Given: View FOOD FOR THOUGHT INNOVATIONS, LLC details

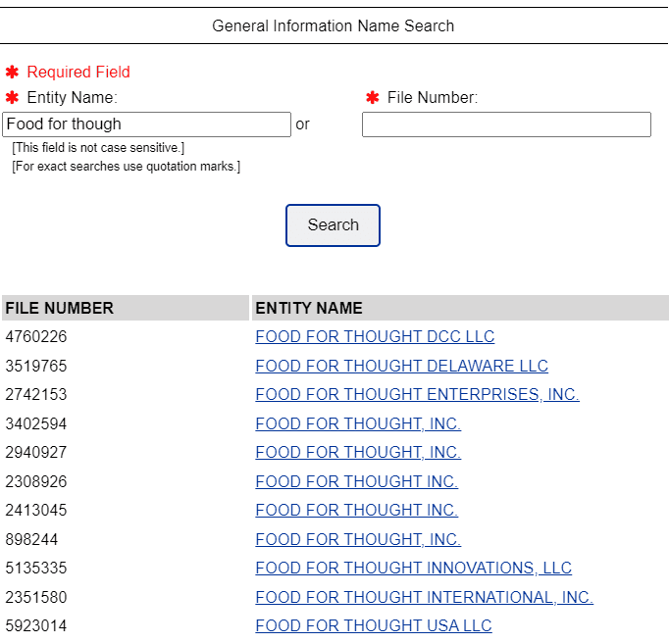Looking at the screenshot, I should tap(413, 569).
